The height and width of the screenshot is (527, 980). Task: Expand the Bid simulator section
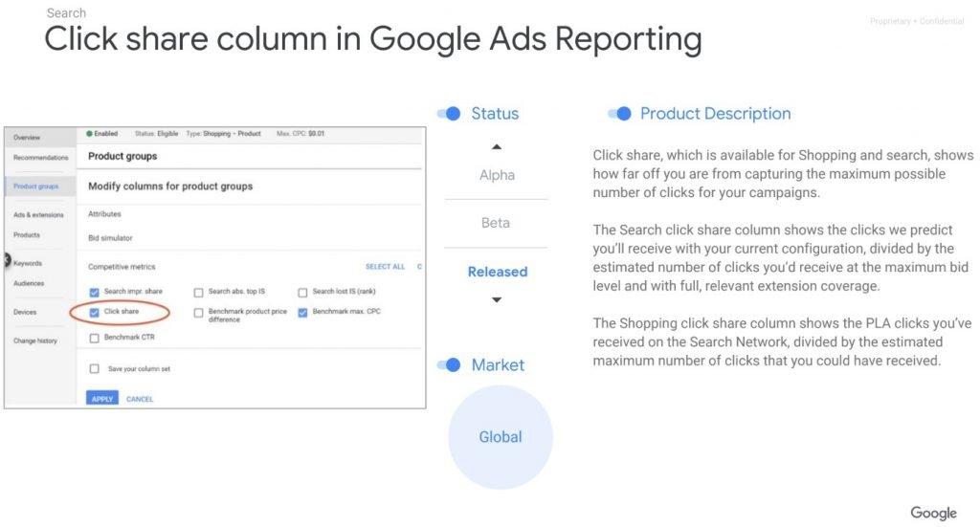[x=110, y=238]
